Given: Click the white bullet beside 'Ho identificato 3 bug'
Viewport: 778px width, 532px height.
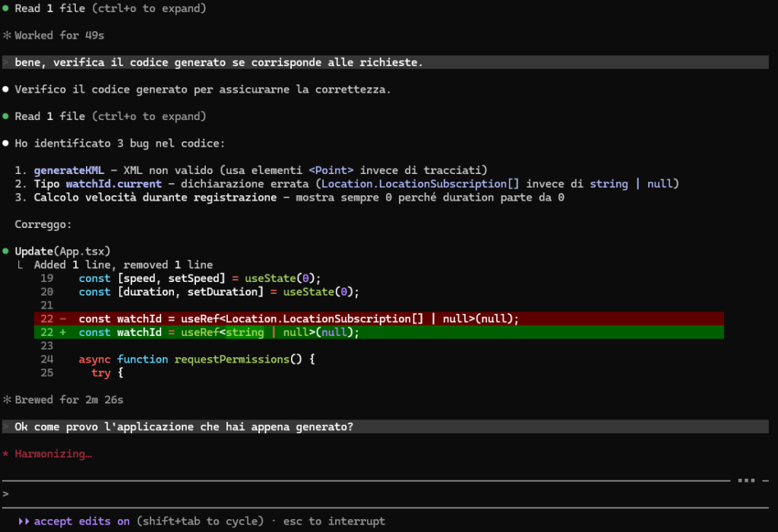Looking at the screenshot, I should [x=6, y=143].
